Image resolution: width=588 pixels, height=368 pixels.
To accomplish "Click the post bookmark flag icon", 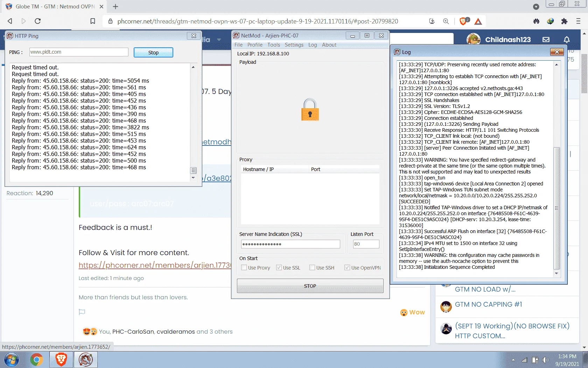I will pos(82,312).
